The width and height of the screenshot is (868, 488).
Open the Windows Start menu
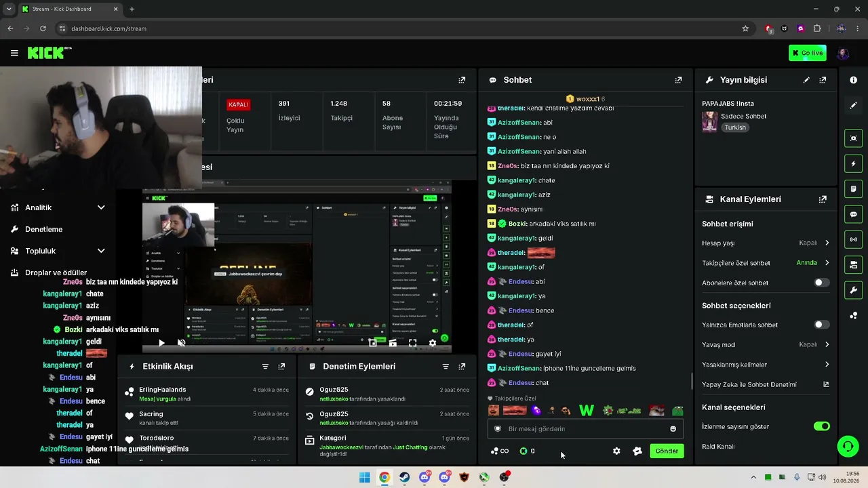pyautogui.click(x=364, y=477)
